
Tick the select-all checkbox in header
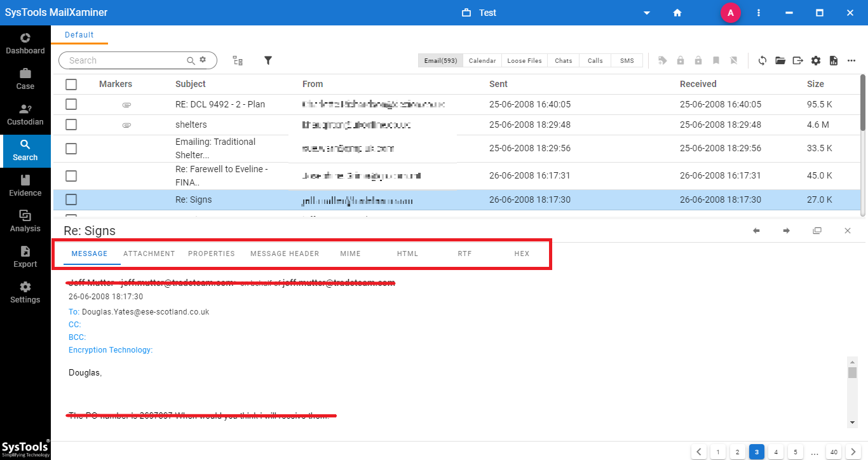tap(71, 84)
